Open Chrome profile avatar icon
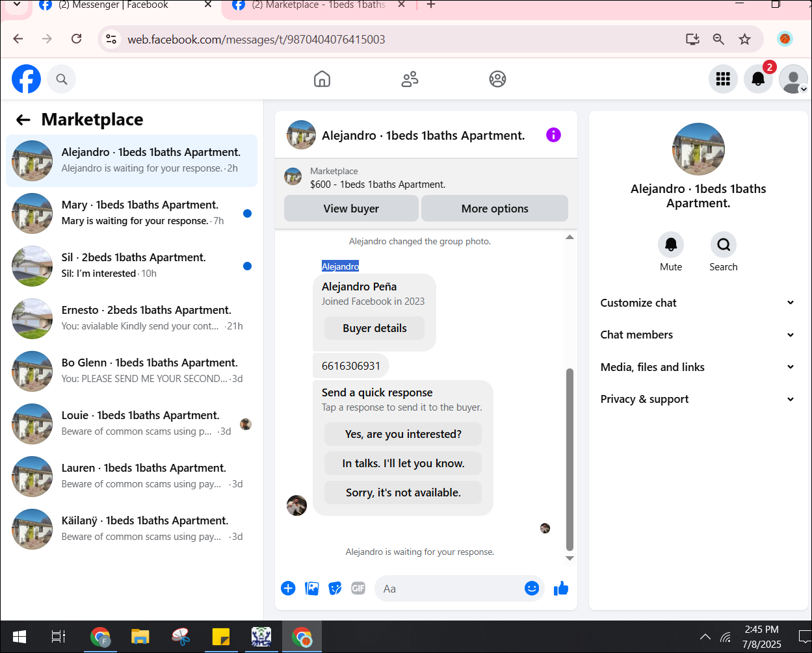 (x=785, y=39)
